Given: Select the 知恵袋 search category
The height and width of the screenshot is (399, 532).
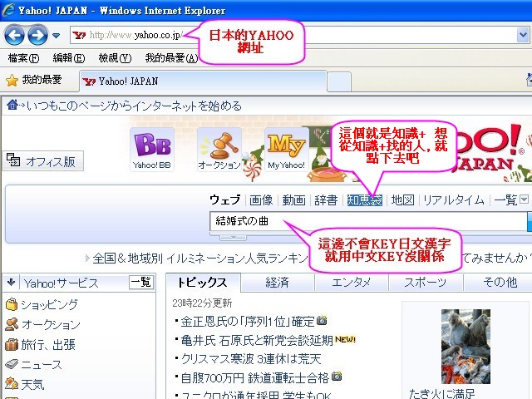Looking at the screenshot, I should 364,200.
